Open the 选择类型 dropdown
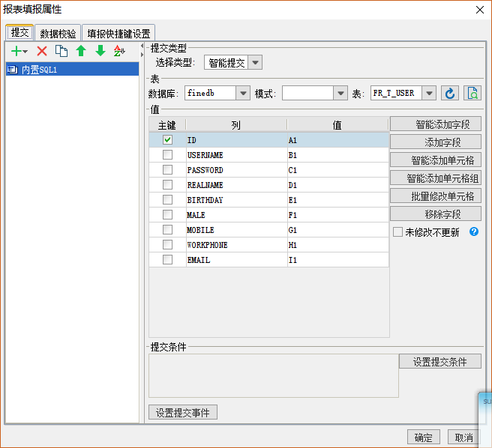492x448 pixels. tap(255, 62)
